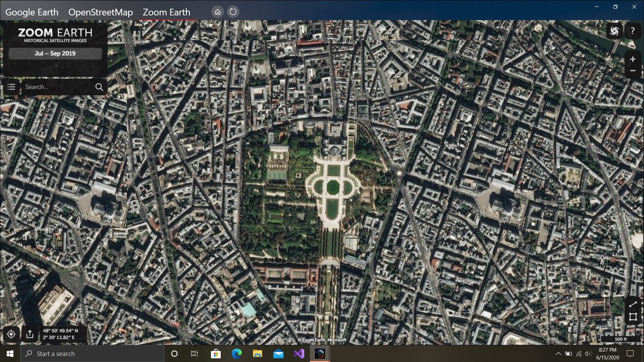This screenshot has height=362, width=644.
Task: Open the hurricane tracker
Action: pyautogui.click(x=614, y=31)
